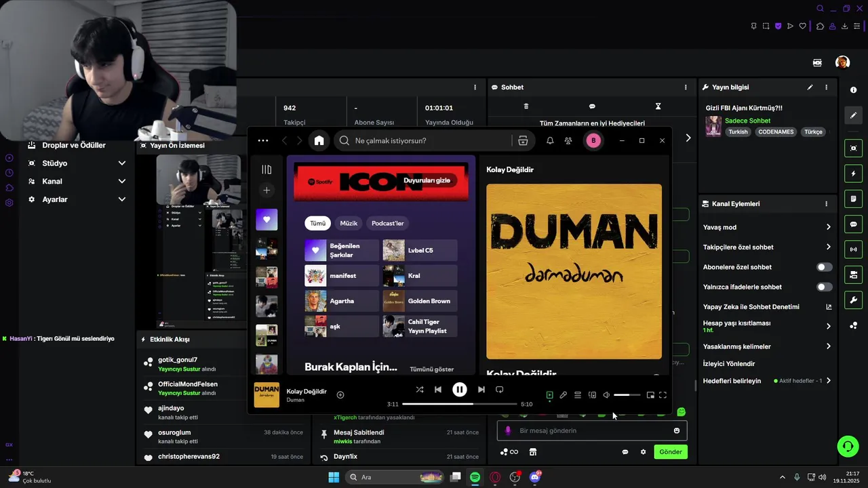Select the Tümü filter chip
The height and width of the screenshot is (488, 868).
pyautogui.click(x=318, y=223)
